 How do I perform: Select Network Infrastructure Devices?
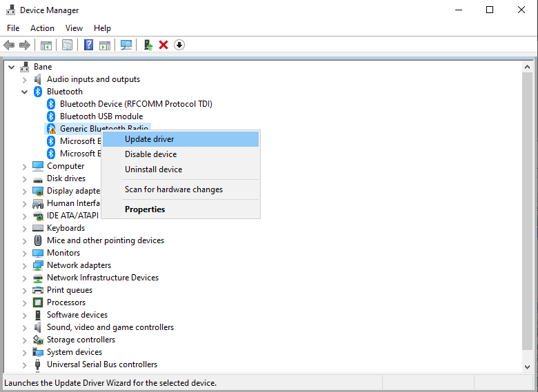(x=103, y=278)
